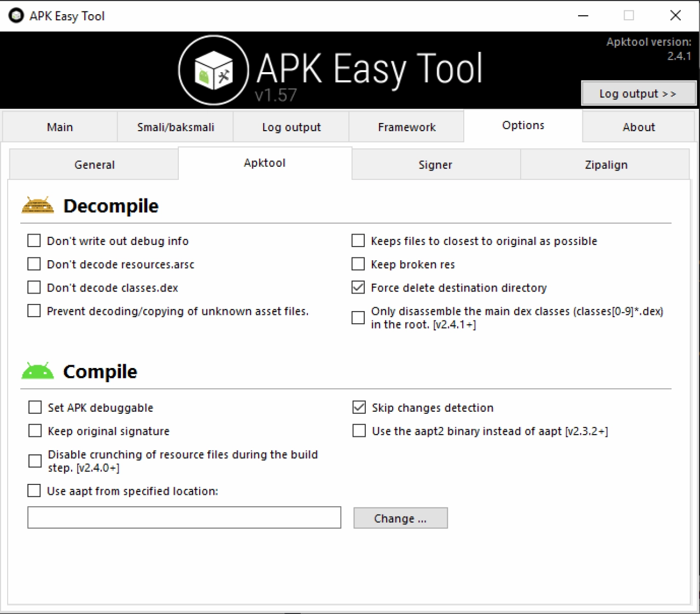Enable Disable crunching of resource files
The image size is (700, 614).
tap(35, 461)
